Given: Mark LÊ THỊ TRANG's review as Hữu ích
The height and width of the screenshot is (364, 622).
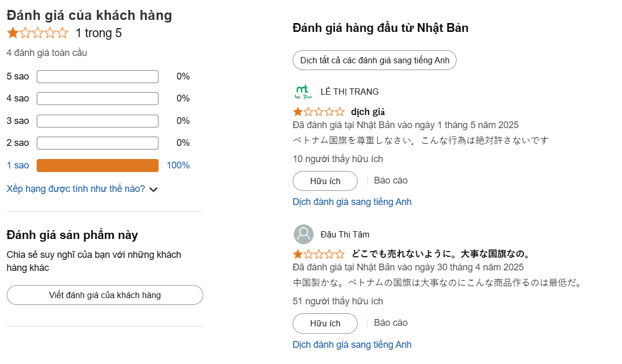Looking at the screenshot, I should pos(325,181).
